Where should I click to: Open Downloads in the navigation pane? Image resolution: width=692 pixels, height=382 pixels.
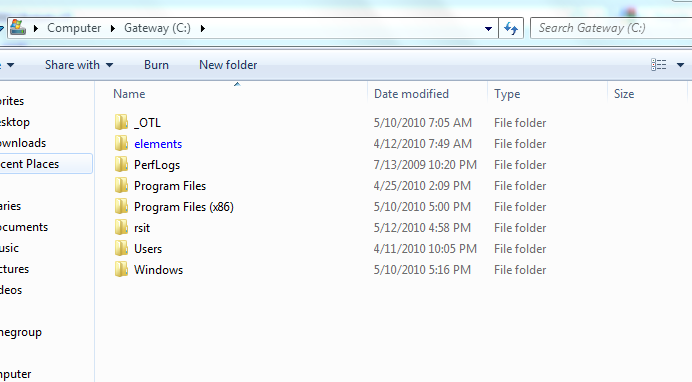coord(23,143)
